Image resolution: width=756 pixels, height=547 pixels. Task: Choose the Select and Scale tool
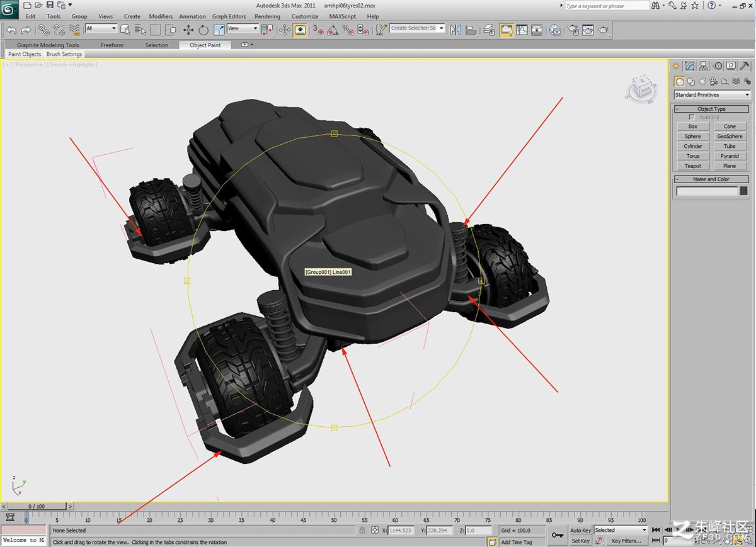point(219,30)
